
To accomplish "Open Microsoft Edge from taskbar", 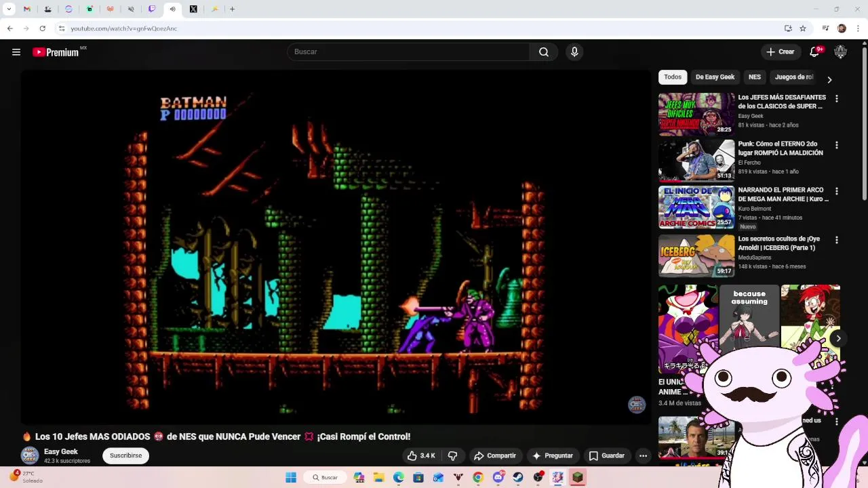I will 399,477.
